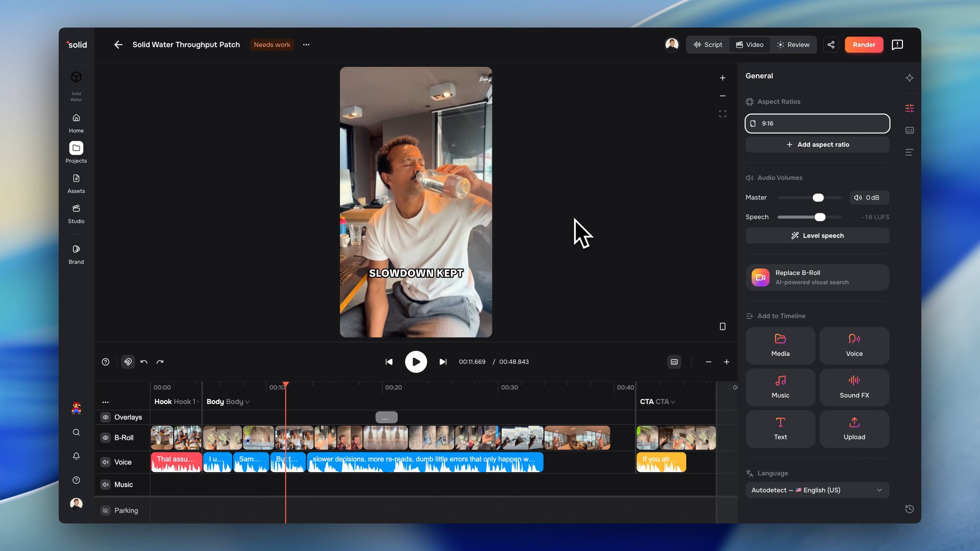Open version history clock icon
Viewport: 980px width, 551px height.
coord(909,509)
